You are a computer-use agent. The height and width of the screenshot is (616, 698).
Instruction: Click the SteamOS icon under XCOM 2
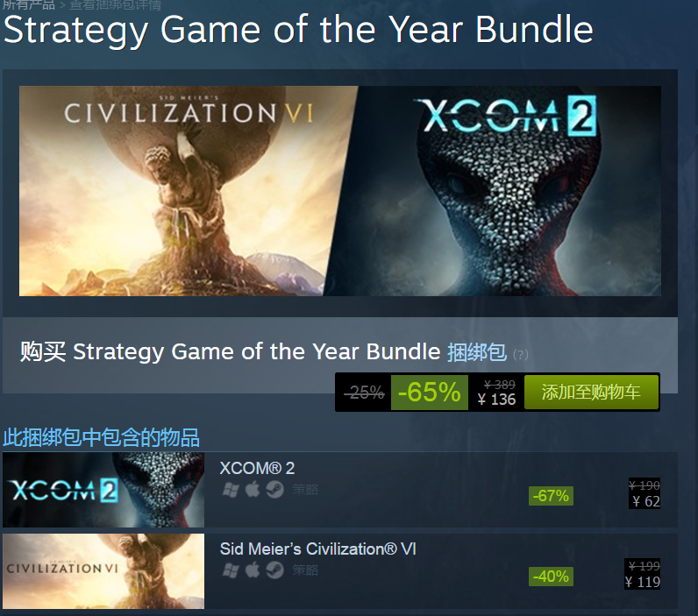click(x=274, y=490)
